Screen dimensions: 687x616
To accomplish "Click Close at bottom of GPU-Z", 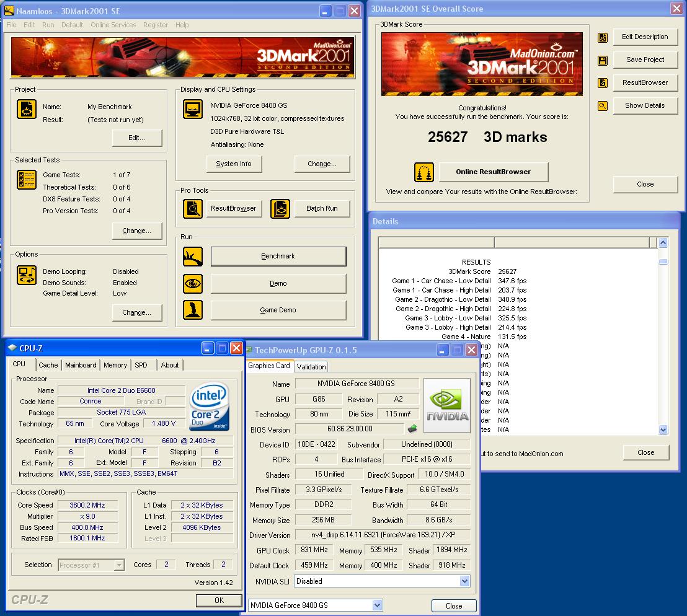I will [x=454, y=606].
